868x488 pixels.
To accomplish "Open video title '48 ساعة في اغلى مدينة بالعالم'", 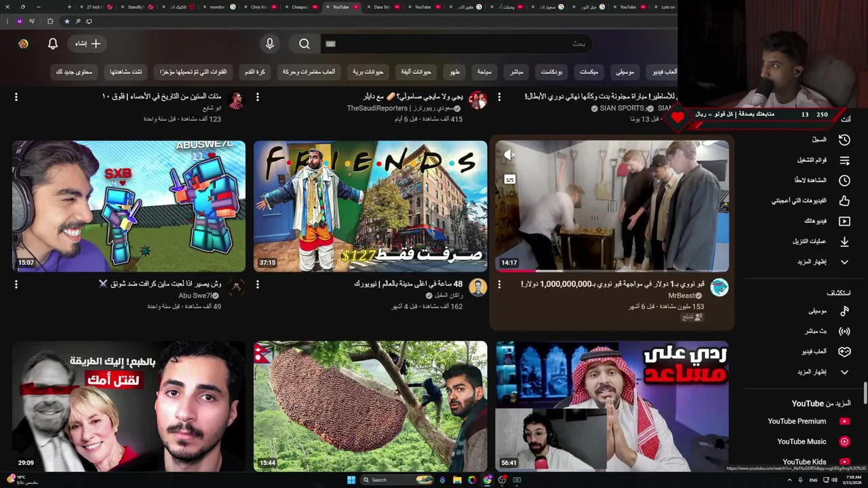I will pos(408,284).
